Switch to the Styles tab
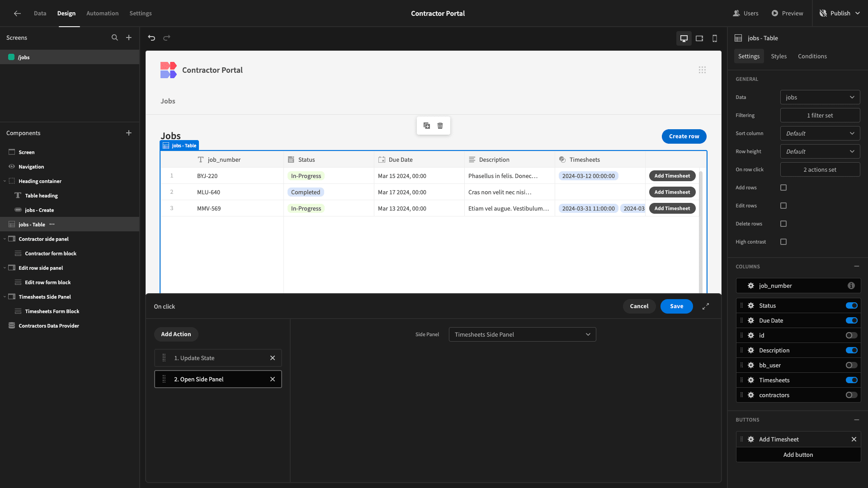The height and width of the screenshot is (488, 868). tap(779, 56)
